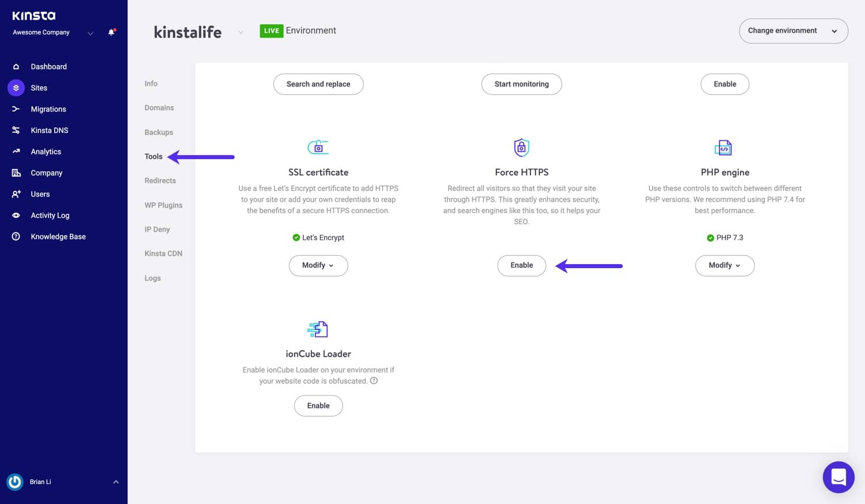The height and width of the screenshot is (504, 865).
Task: Click the ionCube Loader heading
Action: [318, 354]
